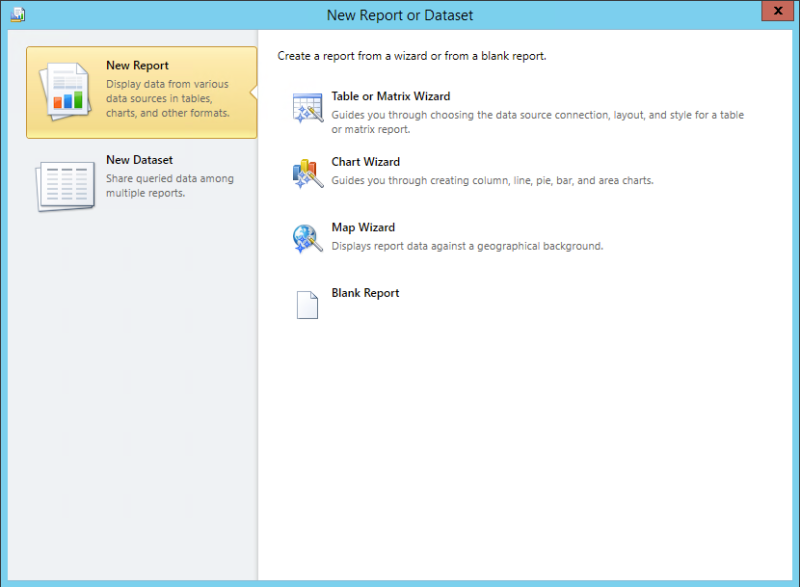Close the New Report or Dataset dialog
The width and height of the screenshot is (800, 587).
tap(777, 11)
